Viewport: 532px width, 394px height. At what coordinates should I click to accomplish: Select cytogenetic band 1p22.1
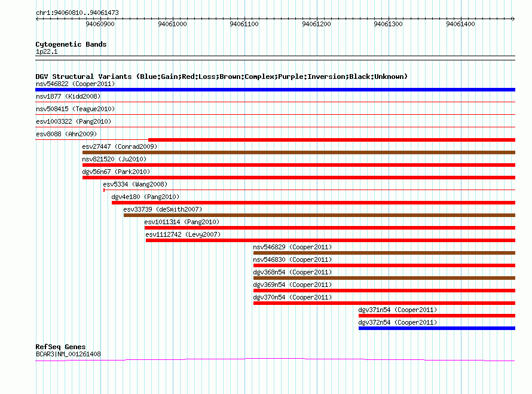[47, 51]
